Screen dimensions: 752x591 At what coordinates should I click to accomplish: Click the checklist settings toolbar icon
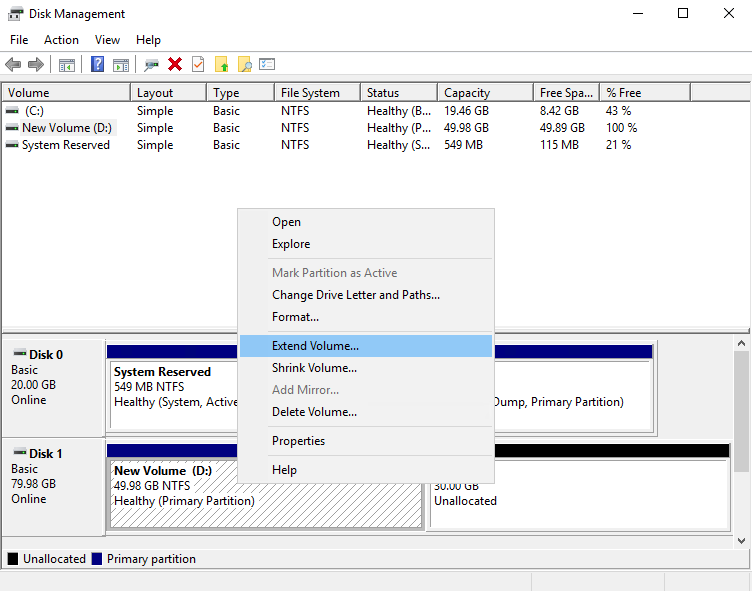tap(267, 64)
